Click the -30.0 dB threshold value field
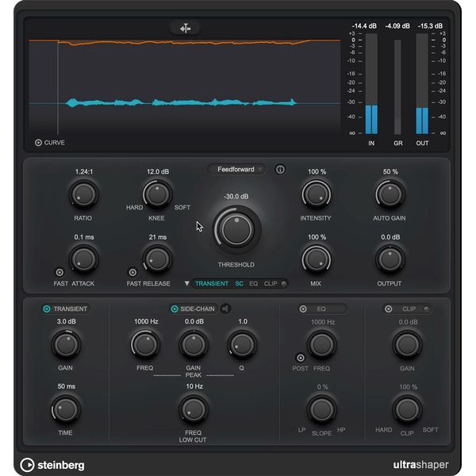This screenshot has width=476, height=476. (236, 197)
